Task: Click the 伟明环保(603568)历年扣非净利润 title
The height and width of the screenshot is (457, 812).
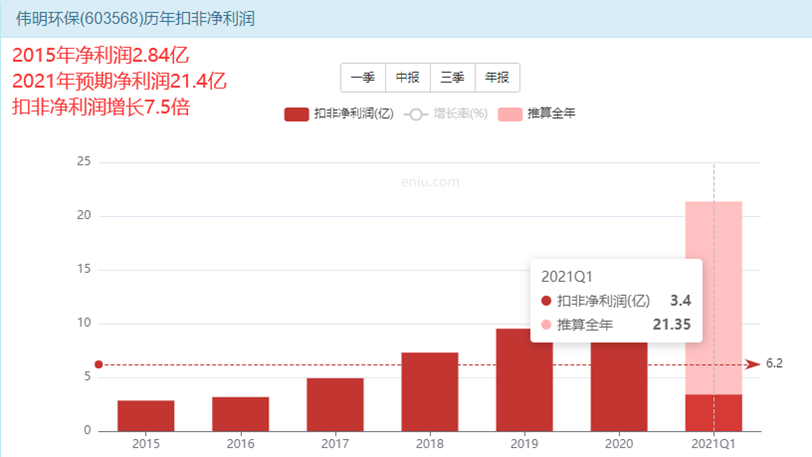Action: pyautogui.click(x=135, y=19)
